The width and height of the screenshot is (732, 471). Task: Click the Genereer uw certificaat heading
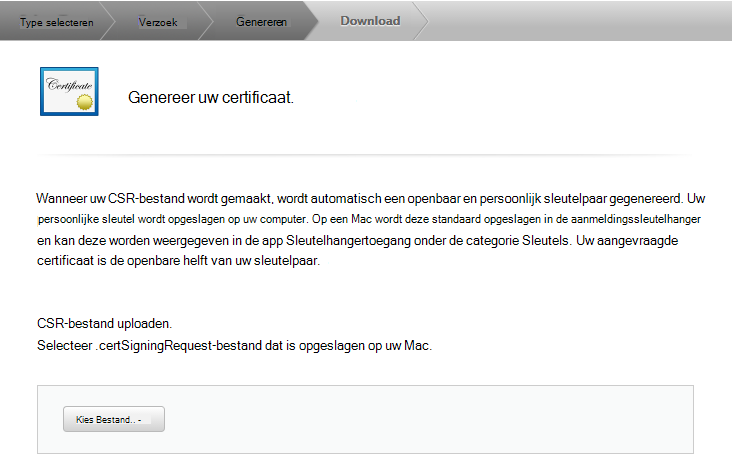[211, 98]
